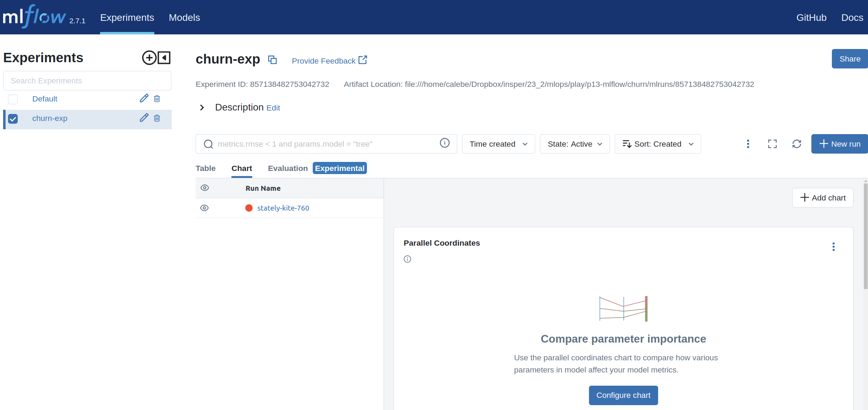
Task: Delete the churn-exp experiment via trash icon
Action: [157, 118]
